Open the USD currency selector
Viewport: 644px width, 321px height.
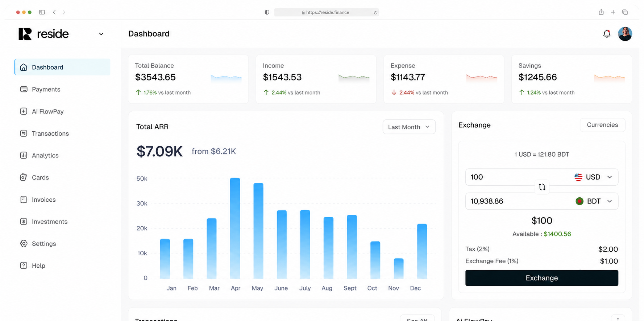coord(593,177)
